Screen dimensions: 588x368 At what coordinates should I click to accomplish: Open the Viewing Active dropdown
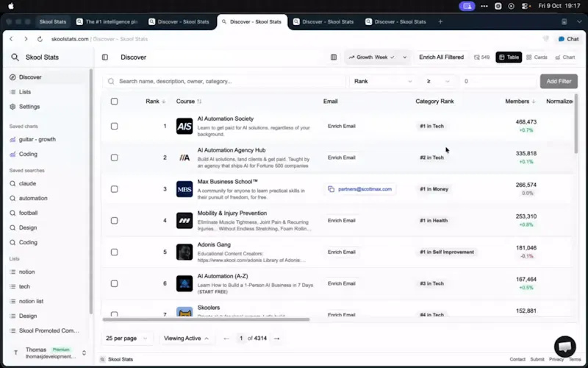coord(186,339)
